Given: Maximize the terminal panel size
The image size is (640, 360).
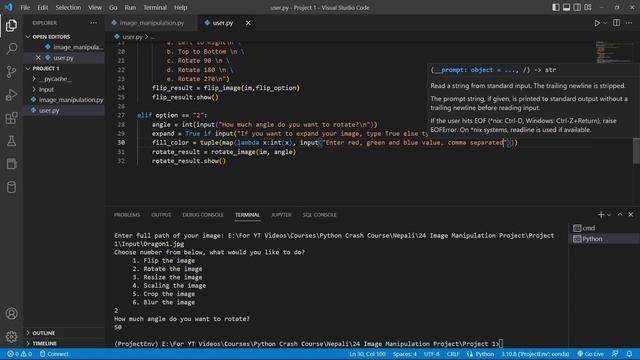Looking at the screenshot, I should pos(620,215).
